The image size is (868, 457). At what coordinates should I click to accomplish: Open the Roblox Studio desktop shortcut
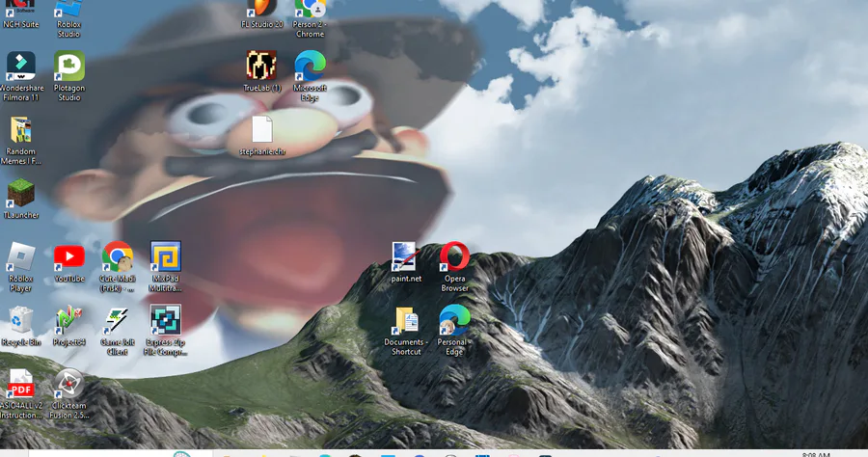(68, 19)
